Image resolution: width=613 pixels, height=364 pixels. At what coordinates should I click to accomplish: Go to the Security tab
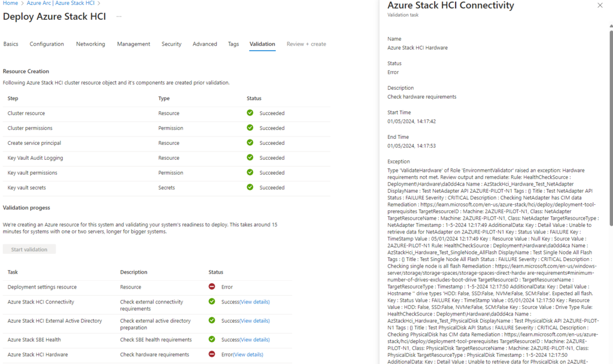[x=171, y=44]
